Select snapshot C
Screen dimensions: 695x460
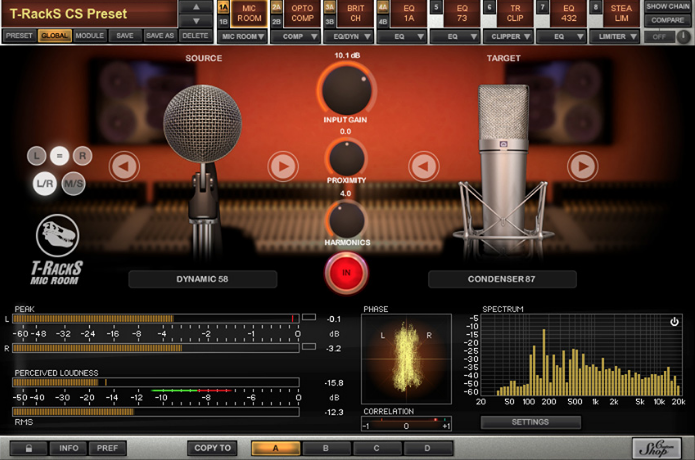[377, 448]
